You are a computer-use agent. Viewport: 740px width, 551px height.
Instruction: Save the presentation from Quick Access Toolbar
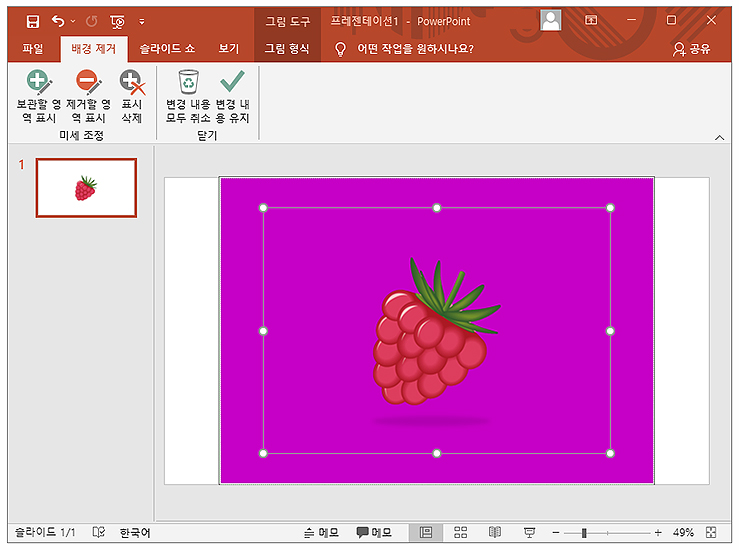33,21
